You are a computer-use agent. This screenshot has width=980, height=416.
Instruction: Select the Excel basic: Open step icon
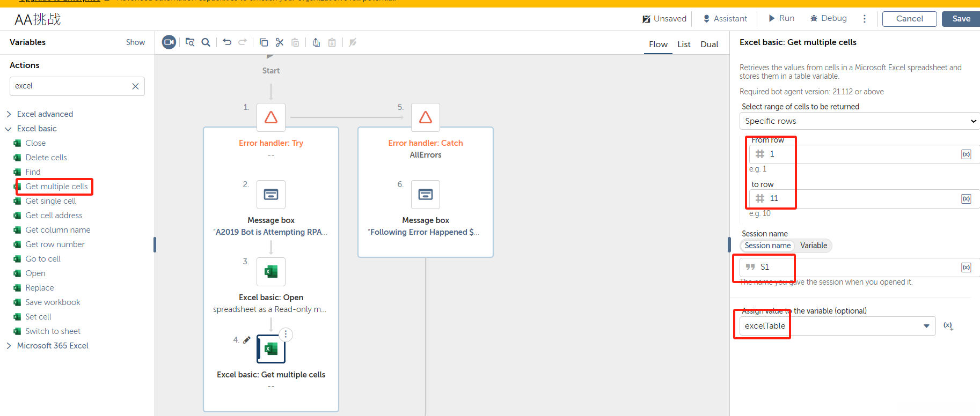[x=271, y=272]
